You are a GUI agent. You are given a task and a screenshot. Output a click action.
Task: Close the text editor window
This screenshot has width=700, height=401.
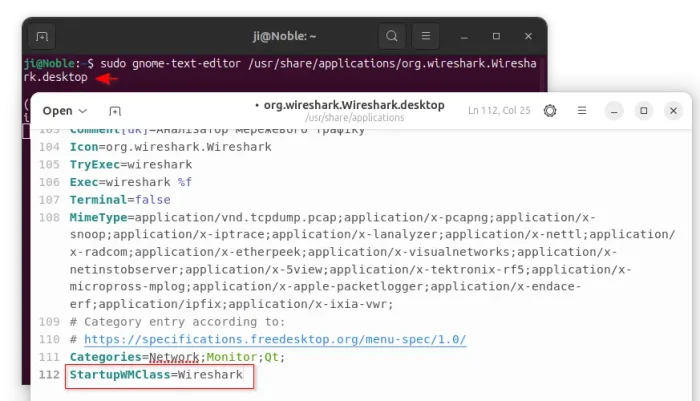673,110
